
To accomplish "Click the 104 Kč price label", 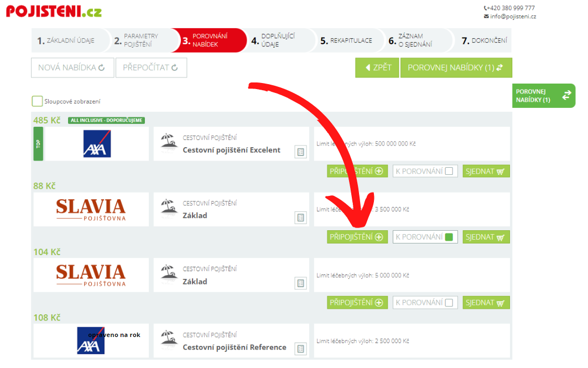I will point(47,252).
